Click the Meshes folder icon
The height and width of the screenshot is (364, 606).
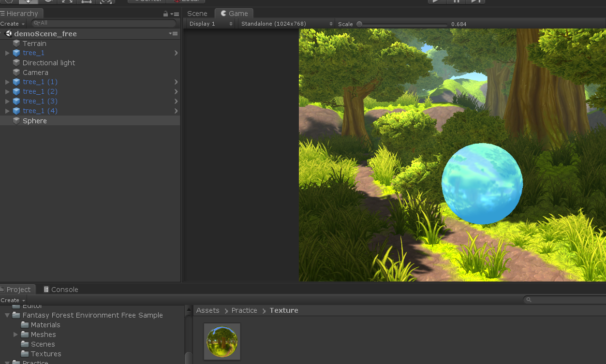point(25,335)
